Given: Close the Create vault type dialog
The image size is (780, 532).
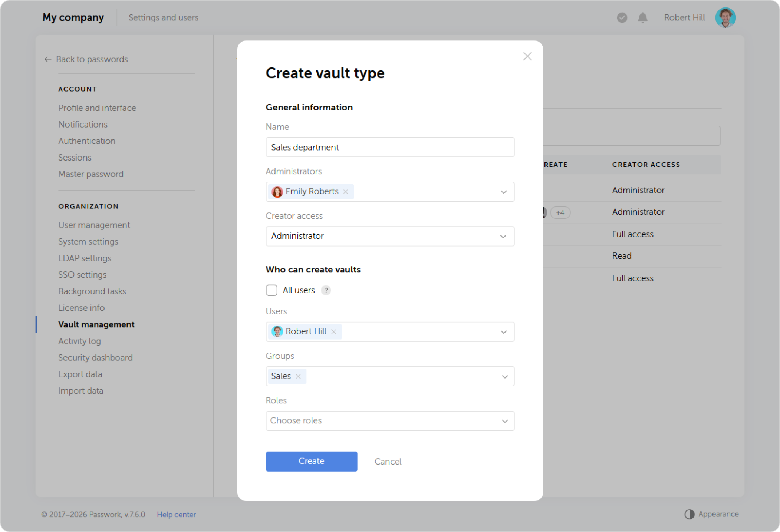Looking at the screenshot, I should click(527, 56).
